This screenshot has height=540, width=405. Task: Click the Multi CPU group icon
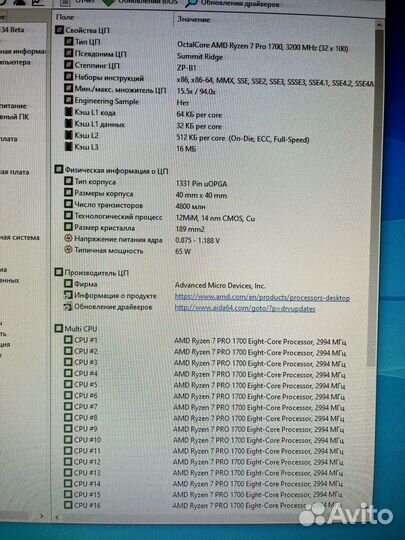(59, 329)
